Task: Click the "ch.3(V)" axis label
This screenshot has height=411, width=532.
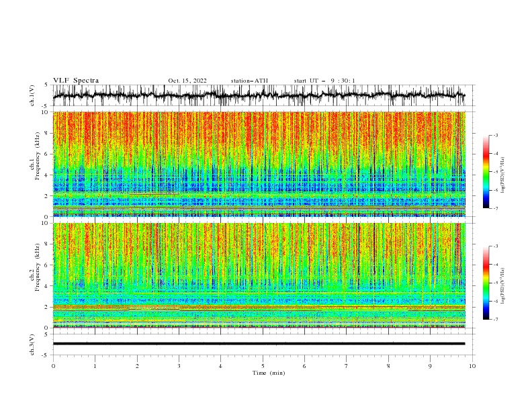Action: tap(32, 345)
